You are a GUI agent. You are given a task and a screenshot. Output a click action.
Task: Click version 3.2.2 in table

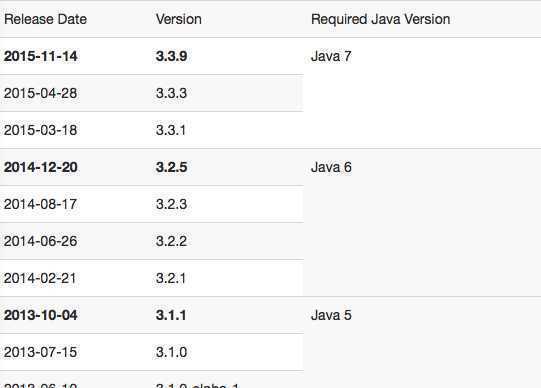coord(171,241)
